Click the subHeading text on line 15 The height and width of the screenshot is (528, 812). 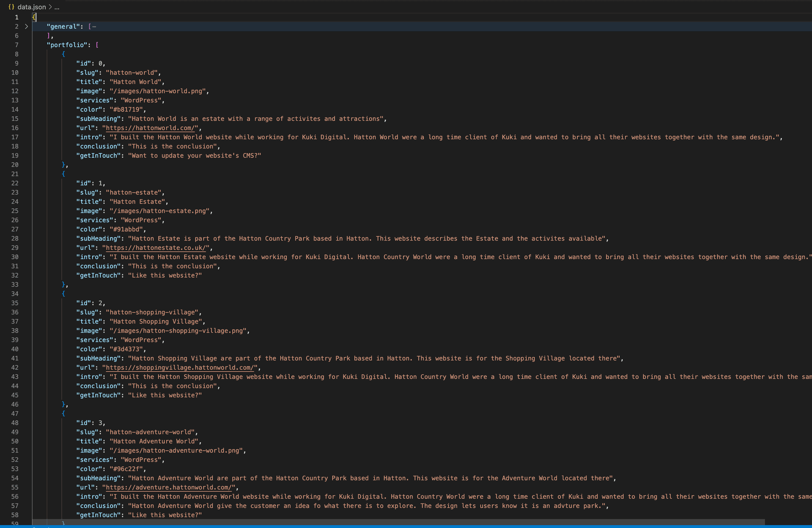[255, 119]
